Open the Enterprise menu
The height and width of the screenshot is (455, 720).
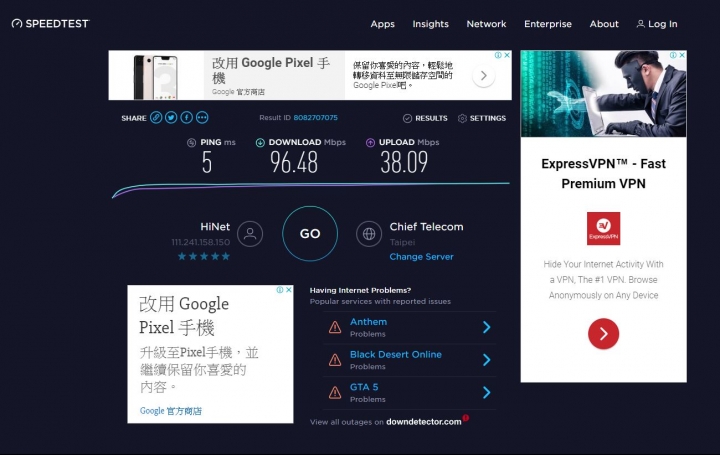[x=548, y=24]
